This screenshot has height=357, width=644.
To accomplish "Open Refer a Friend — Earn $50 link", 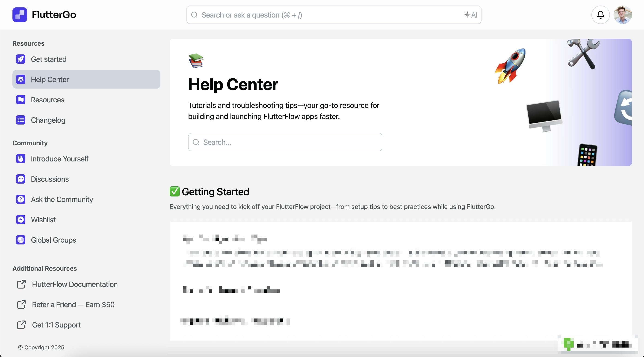I will [73, 305].
